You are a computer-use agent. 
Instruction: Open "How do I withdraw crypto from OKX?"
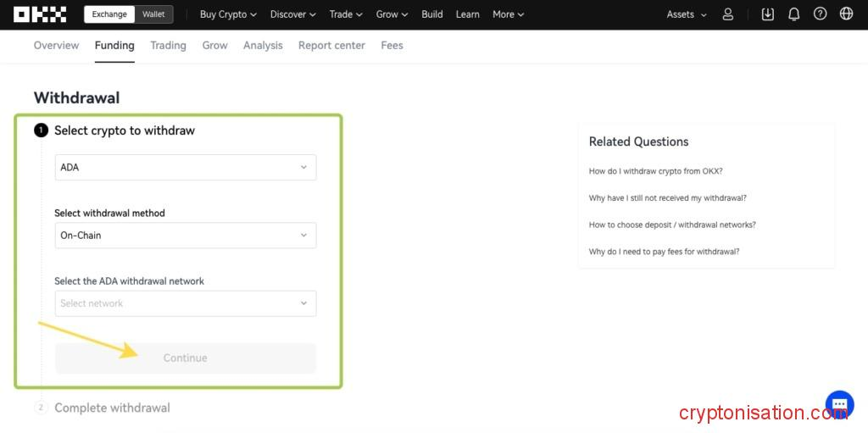click(x=655, y=171)
